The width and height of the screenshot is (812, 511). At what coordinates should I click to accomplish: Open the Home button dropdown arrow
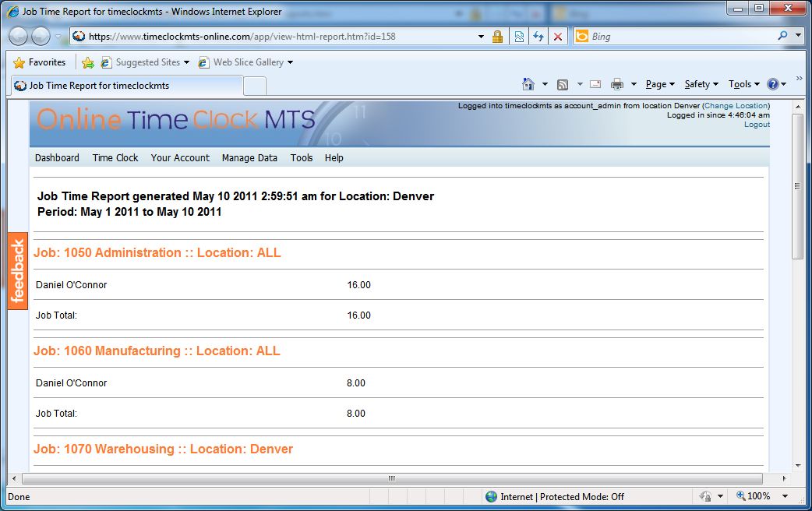545,84
